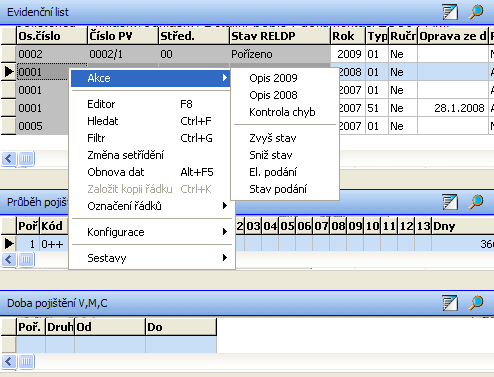This screenshot has width=494, height=377.
Task: Click the 28.1.2008 date cell
Action: [x=453, y=108]
